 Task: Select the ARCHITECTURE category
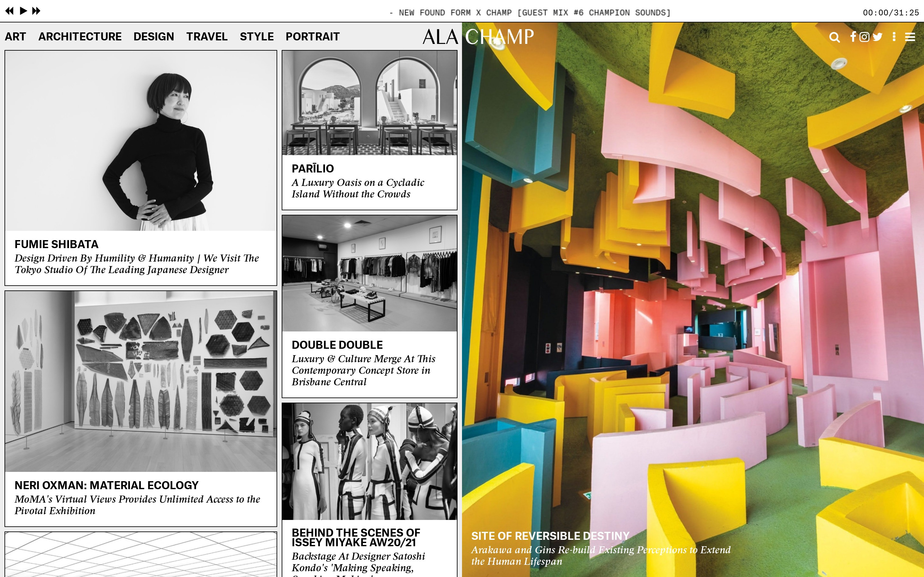(80, 37)
